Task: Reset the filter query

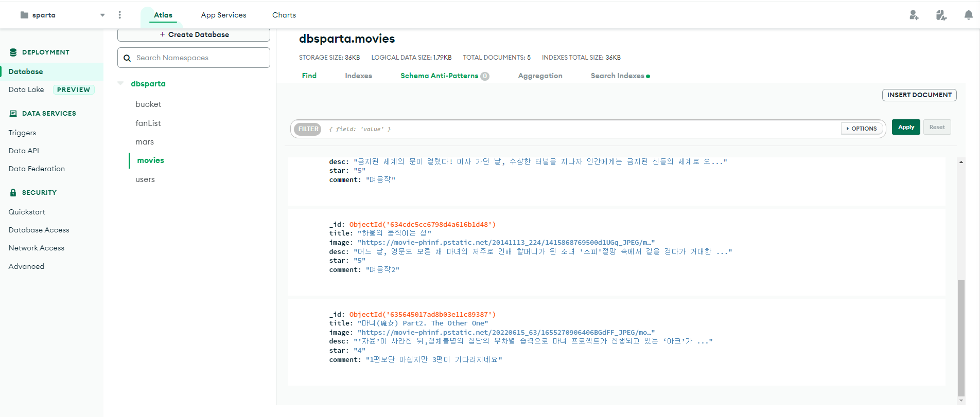Action: pyautogui.click(x=937, y=127)
